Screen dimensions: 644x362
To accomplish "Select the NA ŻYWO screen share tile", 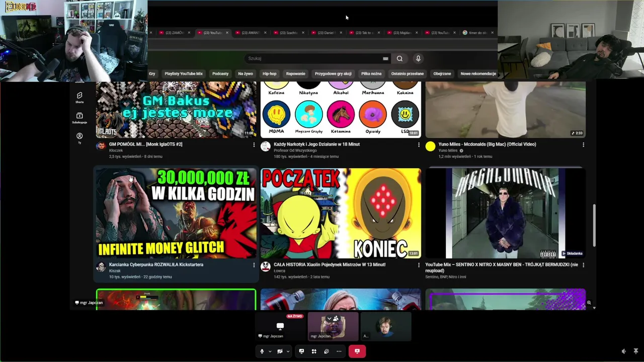I will click(x=280, y=327).
